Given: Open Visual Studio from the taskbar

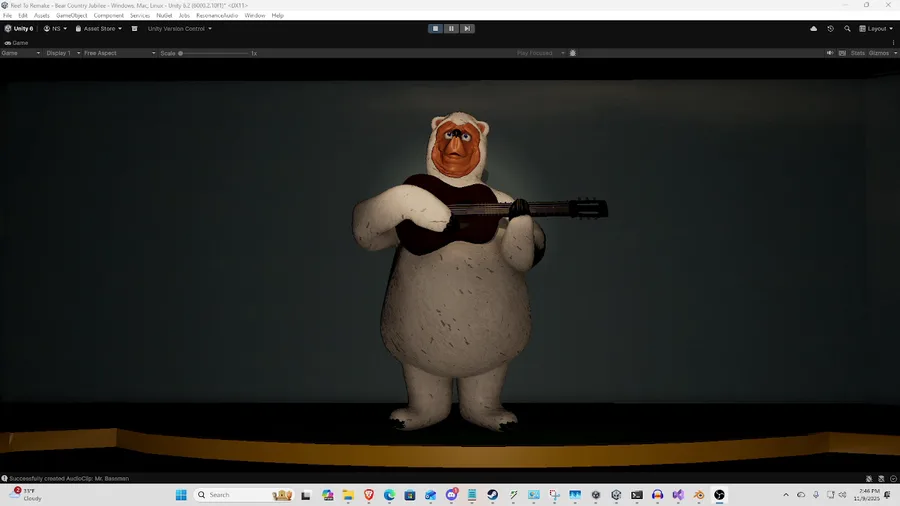Looking at the screenshot, I should pos(678,495).
